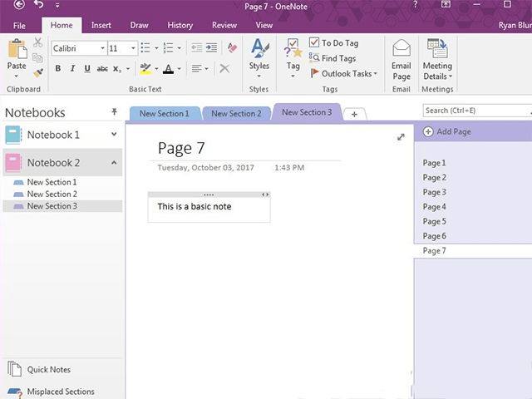Select New Section 3 in Notebook 2 tree
This screenshot has height=399, width=532.
click(x=62, y=206)
